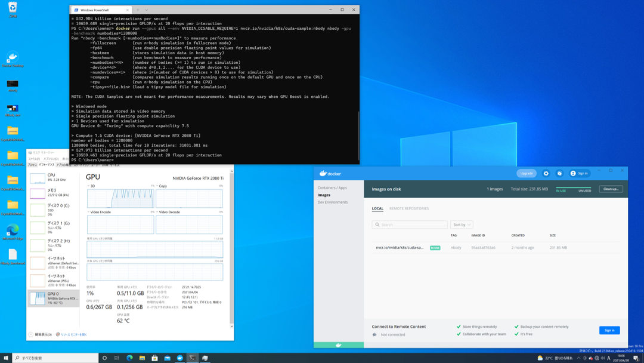Click the IMAGE ID value 59aa3a8763a6
The height and width of the screenshot is (363, 644).
point(483,248)
